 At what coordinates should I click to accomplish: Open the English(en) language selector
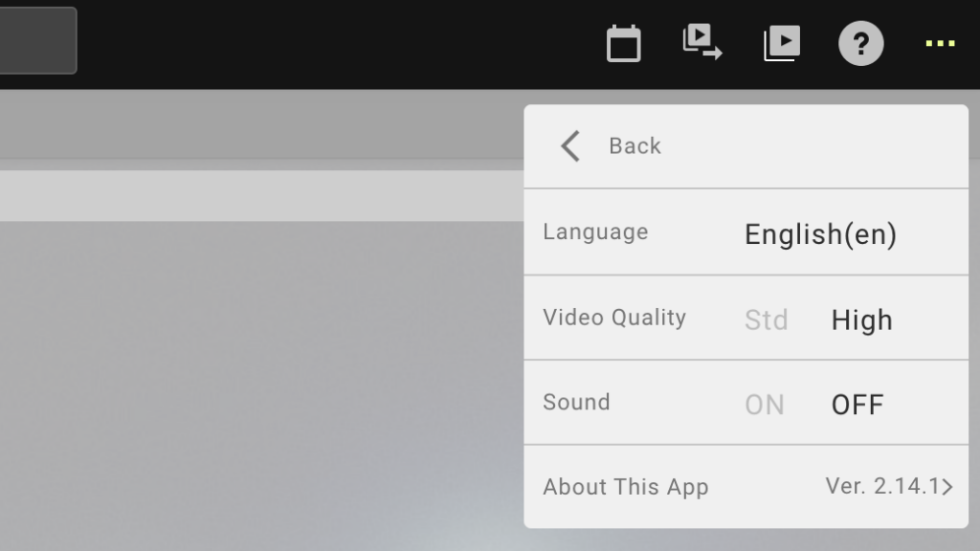[820, 234]
